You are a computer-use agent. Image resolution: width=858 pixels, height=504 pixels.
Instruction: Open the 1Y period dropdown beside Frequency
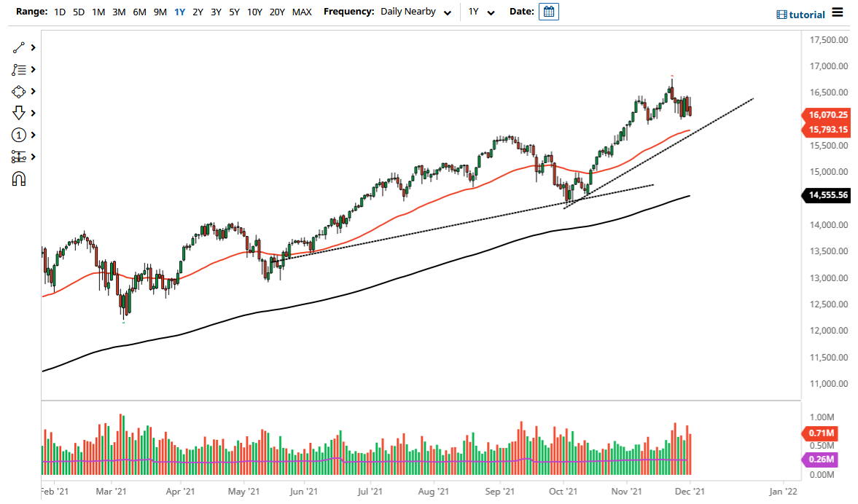click(x=481, y=12)
